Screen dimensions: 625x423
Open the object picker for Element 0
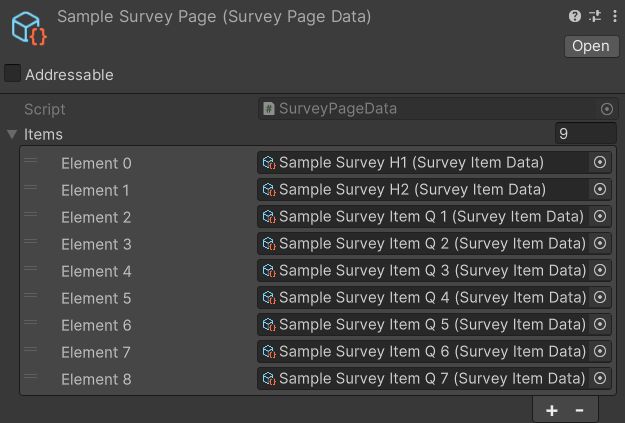coord(600,162)
